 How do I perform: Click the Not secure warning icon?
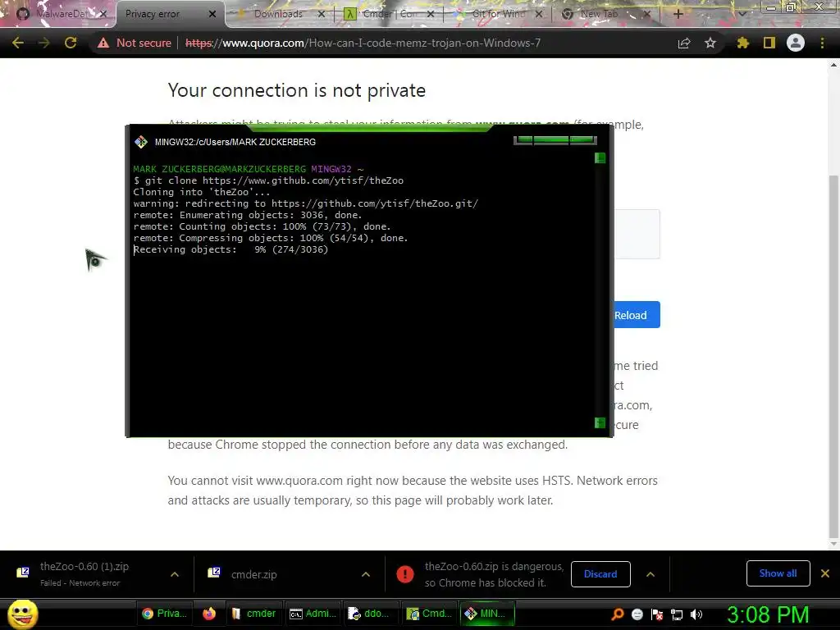click(x=103, y=43)
